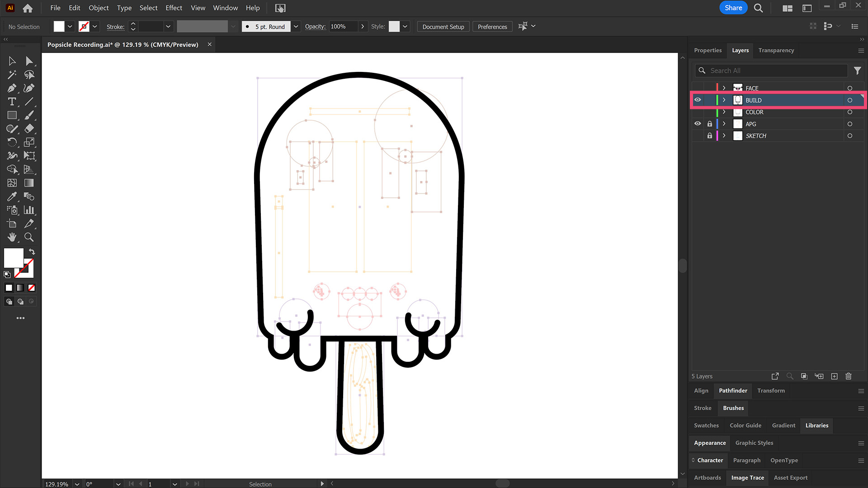Screen dimensions: 868x488
Task: Open the Style dropdown arrow
Action: click(x=405, y=27)
